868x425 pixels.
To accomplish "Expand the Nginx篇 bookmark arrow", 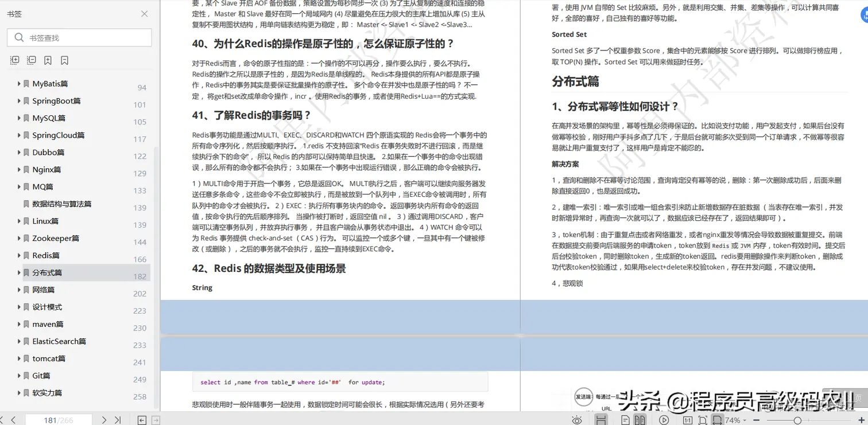I will [x=19, y=170].
